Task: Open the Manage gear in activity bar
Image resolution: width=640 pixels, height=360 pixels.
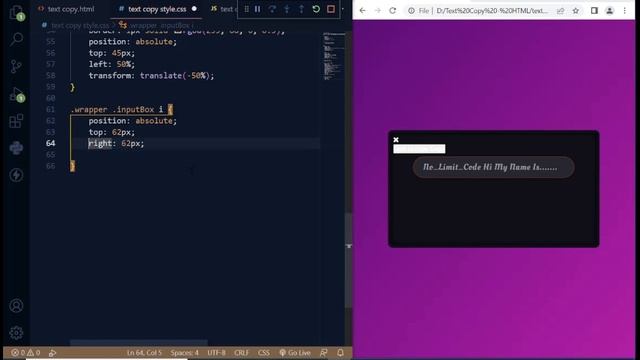Action: point(16,333)
